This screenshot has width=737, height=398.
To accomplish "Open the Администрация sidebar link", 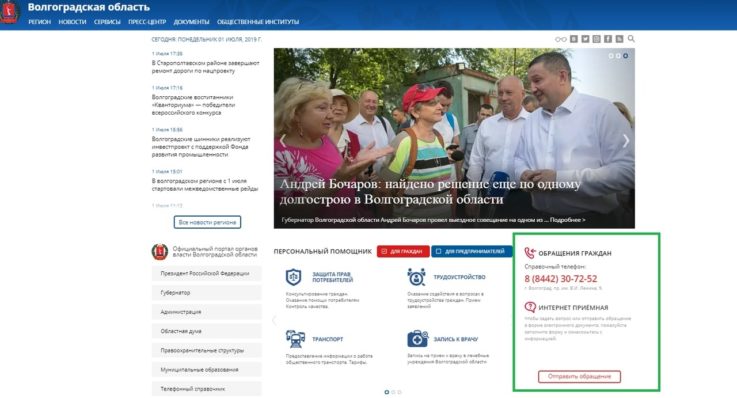I will (206, 312).
